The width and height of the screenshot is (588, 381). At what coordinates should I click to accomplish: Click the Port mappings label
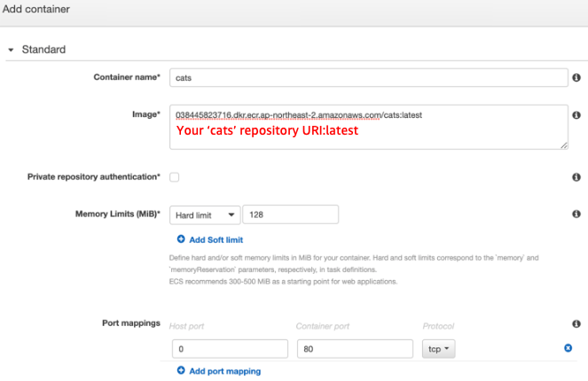coord(131,323)
